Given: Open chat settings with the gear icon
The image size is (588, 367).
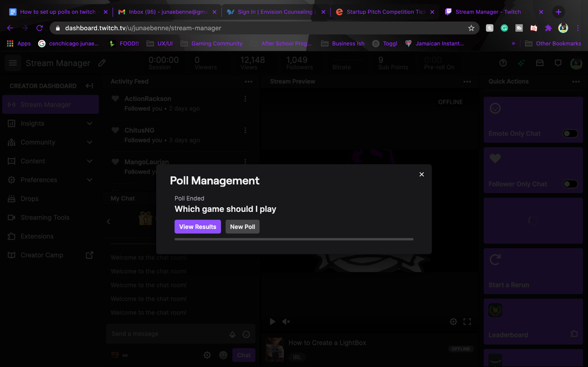Looking at the screenshot, I should pyautogui.click(x=207, y=355).
